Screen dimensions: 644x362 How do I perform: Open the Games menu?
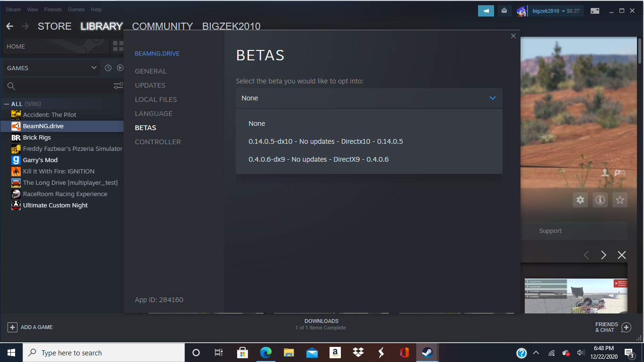pos(76,9)
